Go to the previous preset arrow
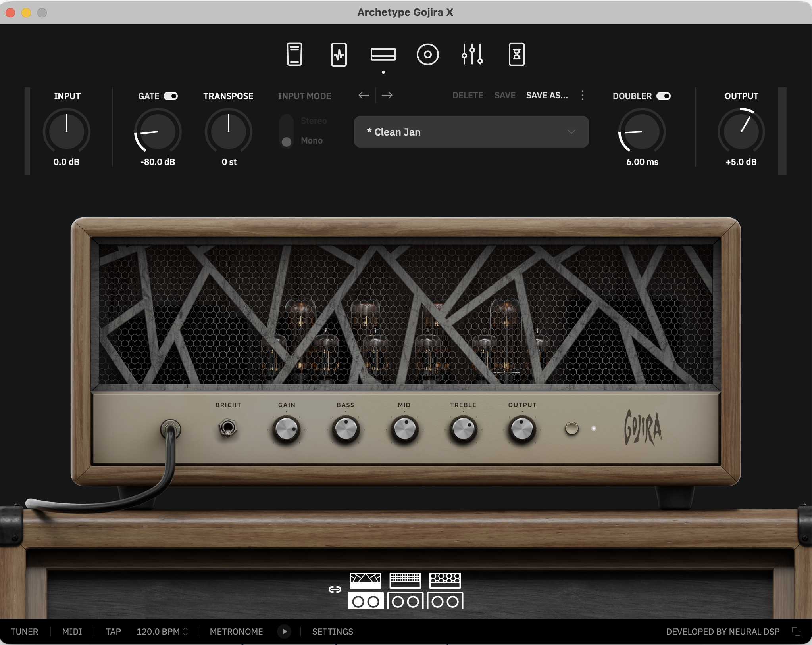 [364, 95]
